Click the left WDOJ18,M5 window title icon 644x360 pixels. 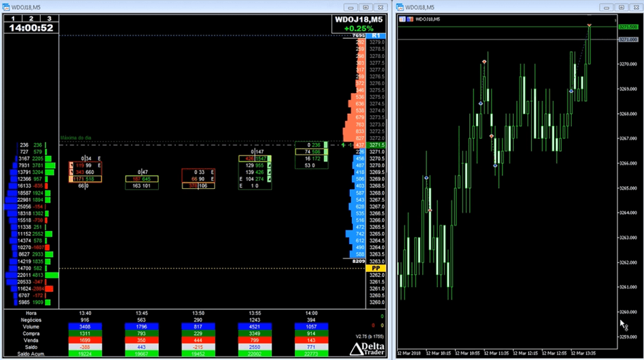pyautogui.click(x=7, y=6)
